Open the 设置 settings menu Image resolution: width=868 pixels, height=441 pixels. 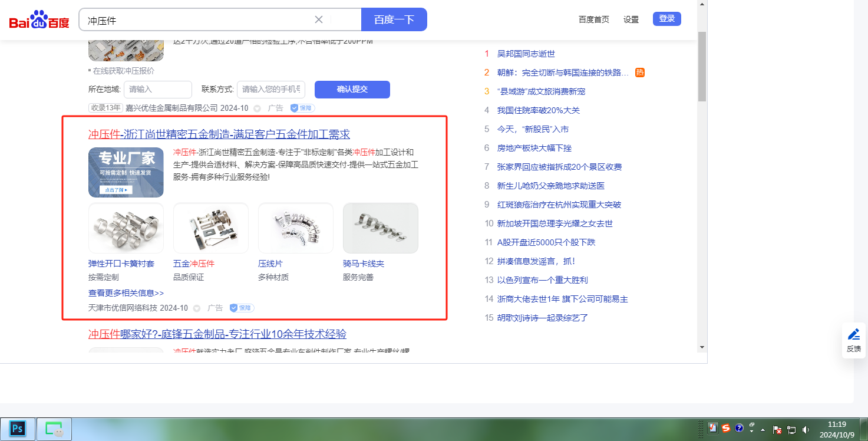631,19
